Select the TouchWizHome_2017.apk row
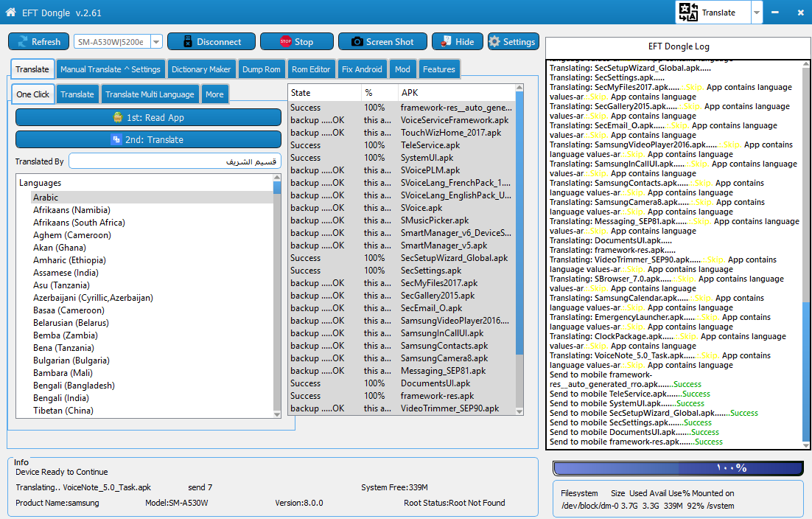 pos(402,133)
